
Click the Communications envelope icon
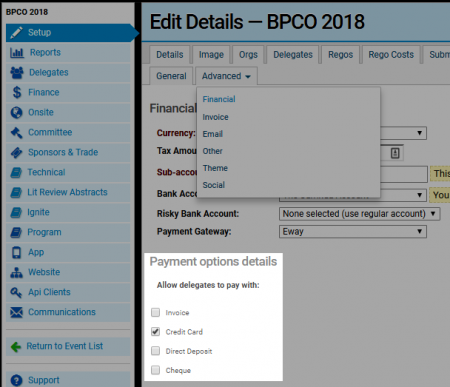(x=16, y=312)
